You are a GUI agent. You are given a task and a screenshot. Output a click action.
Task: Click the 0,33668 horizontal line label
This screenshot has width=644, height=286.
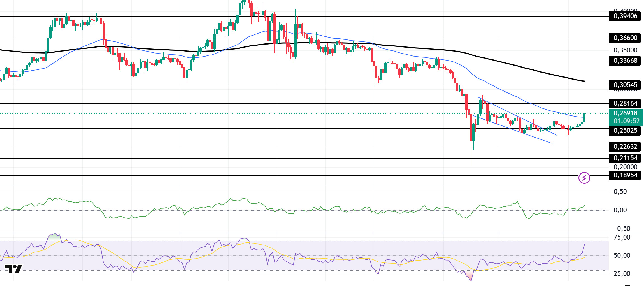click(625, 61)
